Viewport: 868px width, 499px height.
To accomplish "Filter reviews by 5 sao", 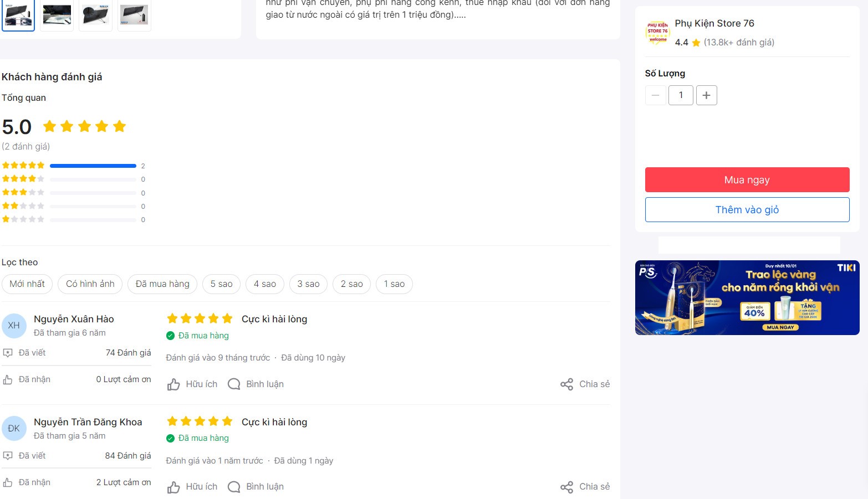I will (222, 284).
